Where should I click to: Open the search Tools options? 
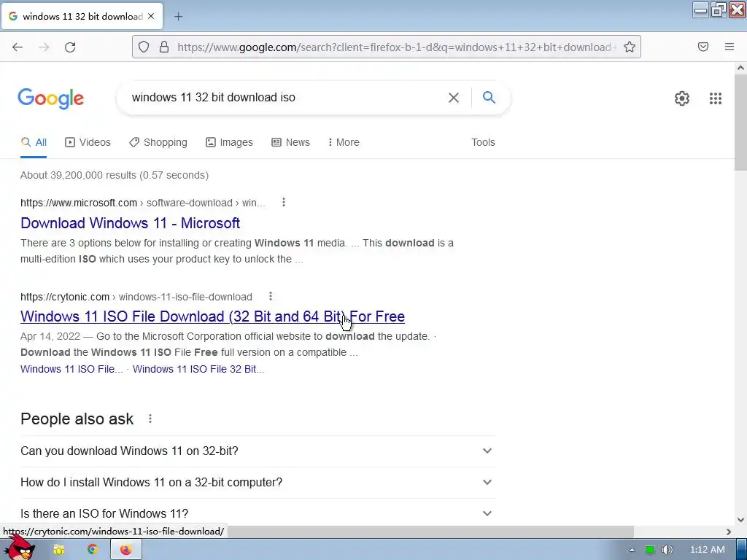[483, 142]
